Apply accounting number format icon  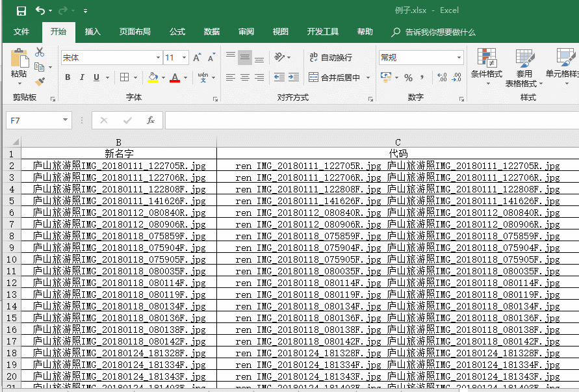[386, 77]
